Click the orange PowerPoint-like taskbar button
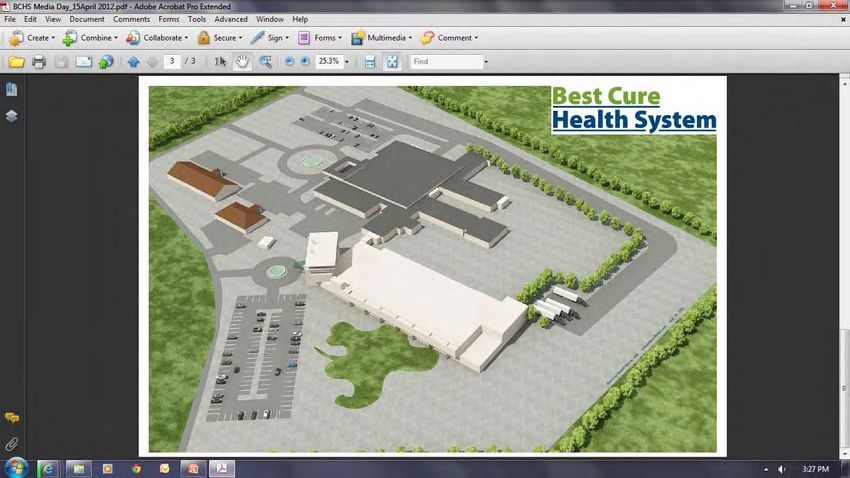Screen dimensions: 850x478 point(192,469)
